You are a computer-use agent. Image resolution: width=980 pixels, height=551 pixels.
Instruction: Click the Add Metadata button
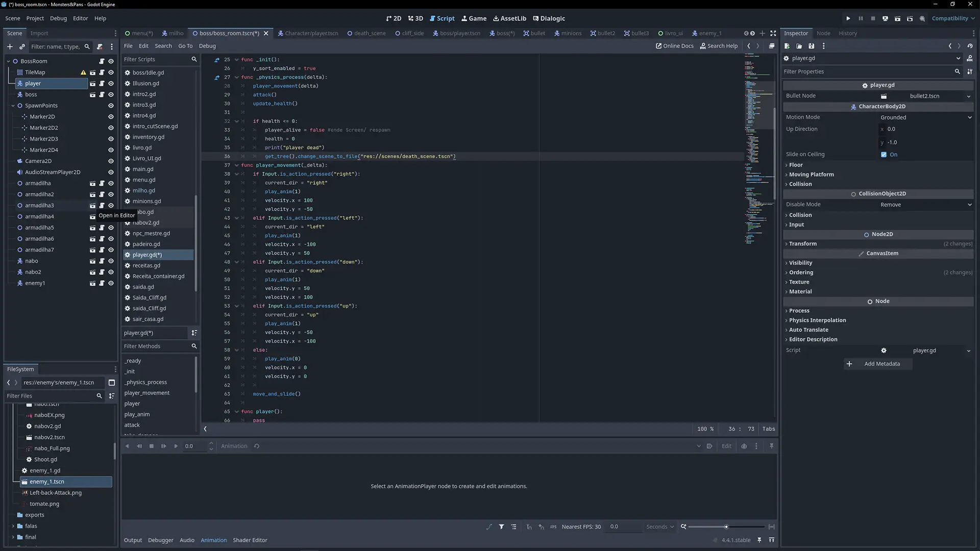click(x=877, y=364)
